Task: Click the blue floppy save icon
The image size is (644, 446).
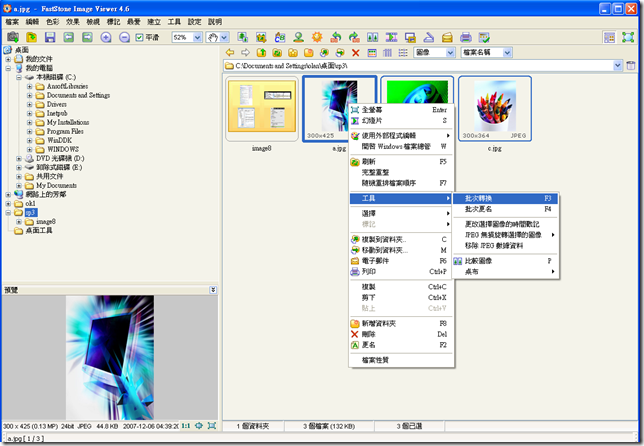Action: (50, 37)
